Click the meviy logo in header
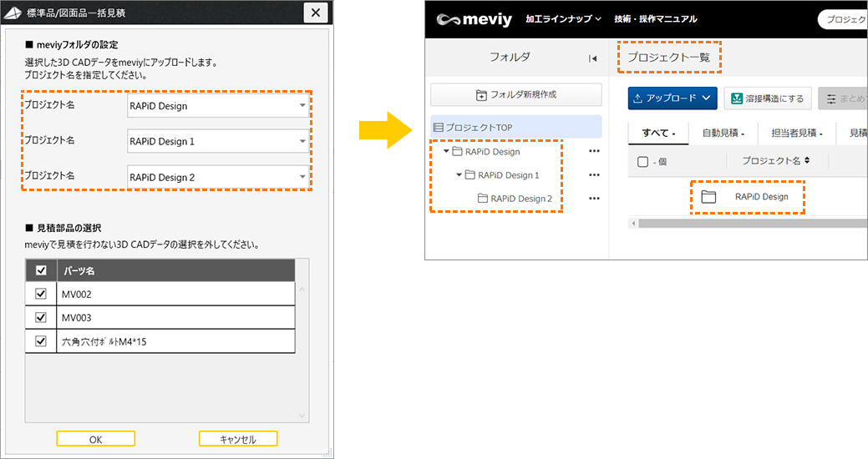868x459 pixels. [474, 19]
